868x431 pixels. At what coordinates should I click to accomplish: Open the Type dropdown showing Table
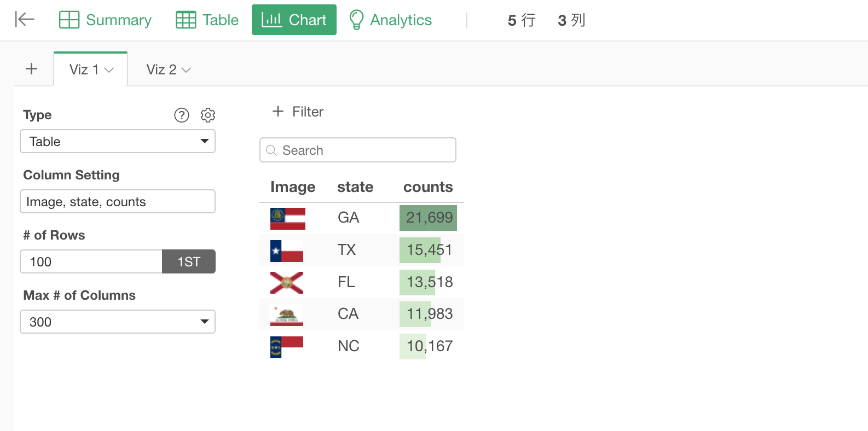coord(118,141)
